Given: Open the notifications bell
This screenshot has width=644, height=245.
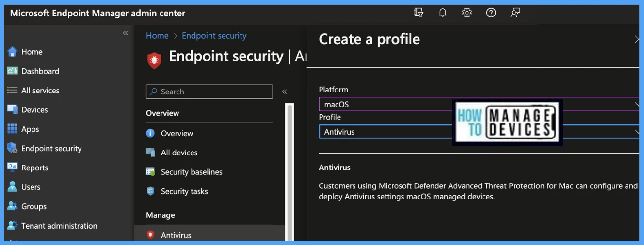Looking at the screenshot, I should [443, 13].
